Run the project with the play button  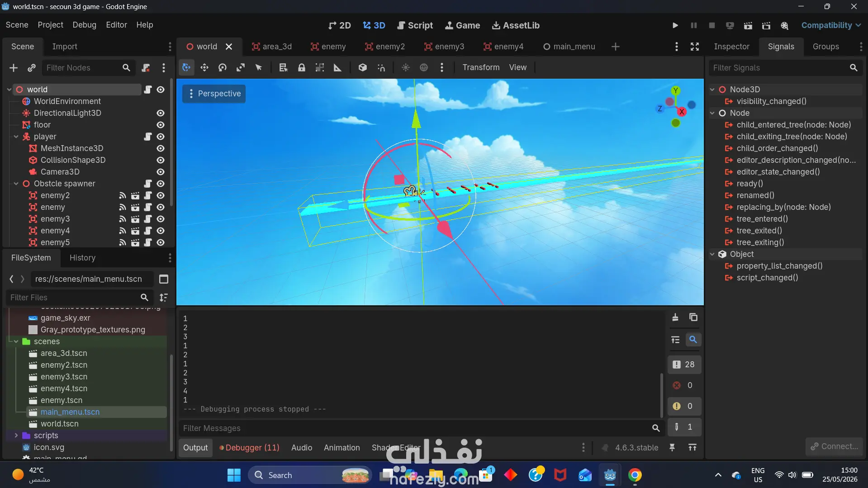pos(675,25)
